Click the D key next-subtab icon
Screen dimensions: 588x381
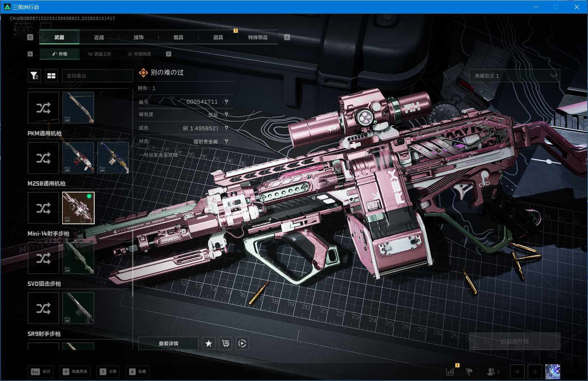click(x=169, y=54)
